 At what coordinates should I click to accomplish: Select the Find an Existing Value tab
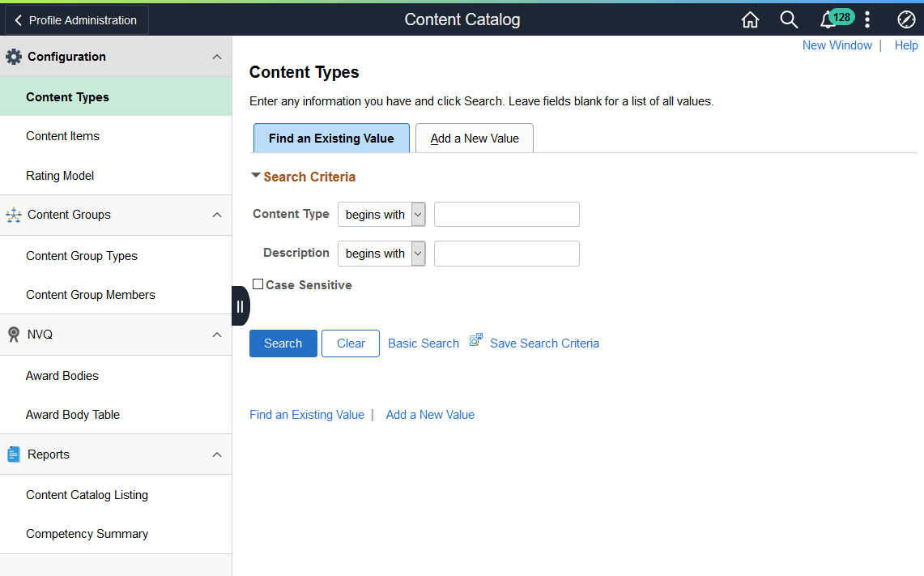click(331, 138)
